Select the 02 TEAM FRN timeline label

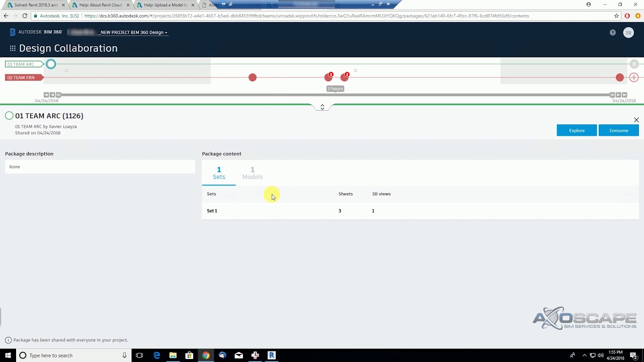(23, 77)
